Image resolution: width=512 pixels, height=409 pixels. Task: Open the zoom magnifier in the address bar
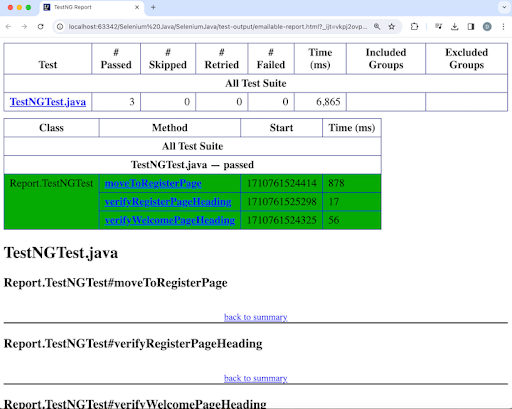[x=377, y=27]
